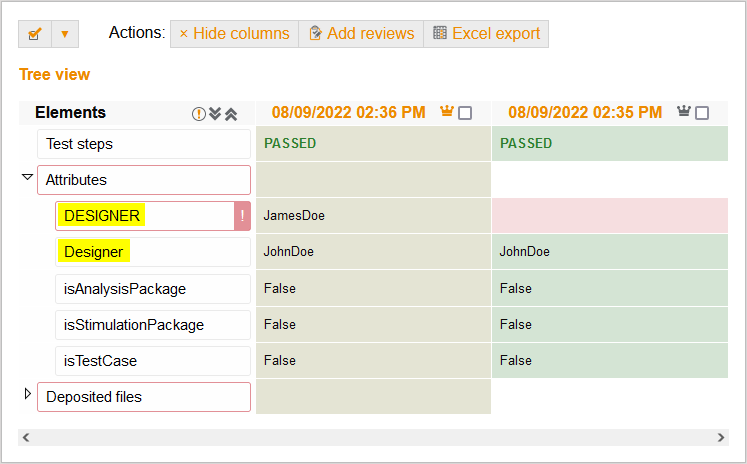Click the dark crown icon for 02:35 PM column
Image resolution: width=747 pixels, height=464 pixels.
click(684, 112)
